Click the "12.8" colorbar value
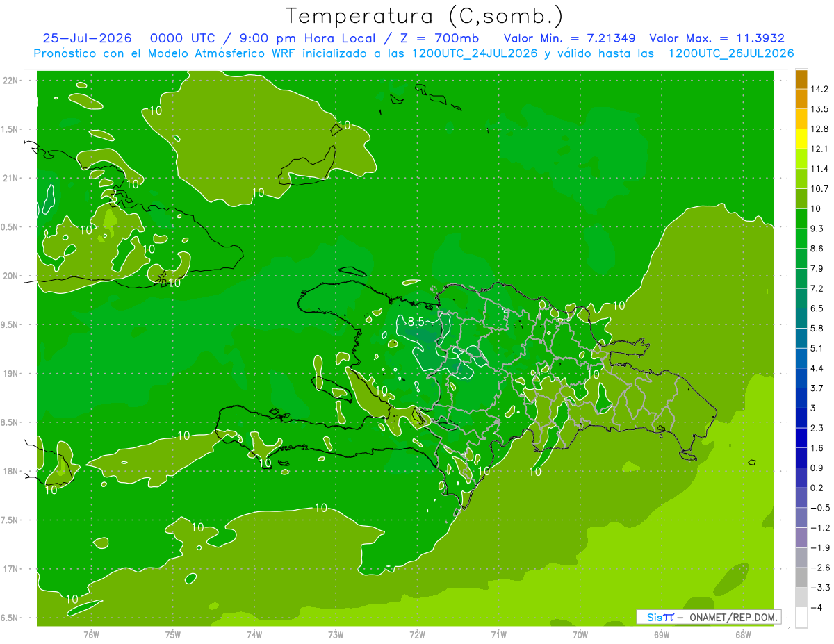This screenshot has height=644, width=834. (x=819, y=129)
